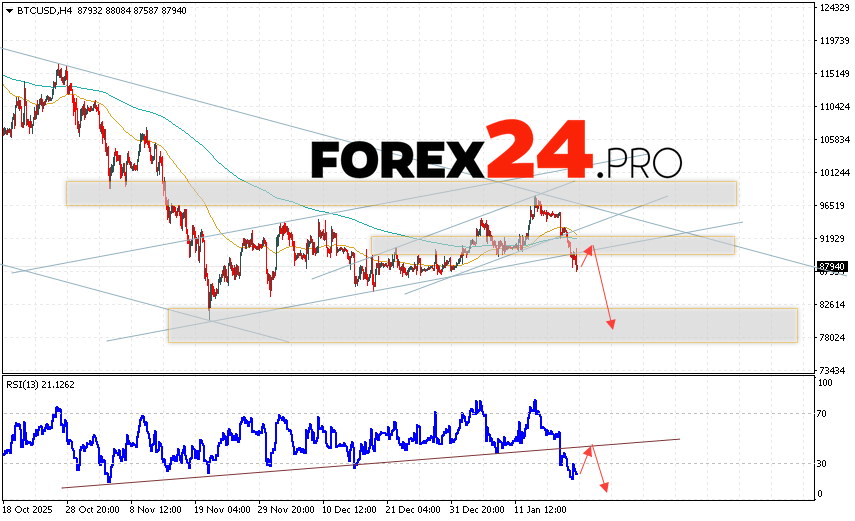
Task: Click the RSI 30 level label
Action: click(x=824, y=463)
